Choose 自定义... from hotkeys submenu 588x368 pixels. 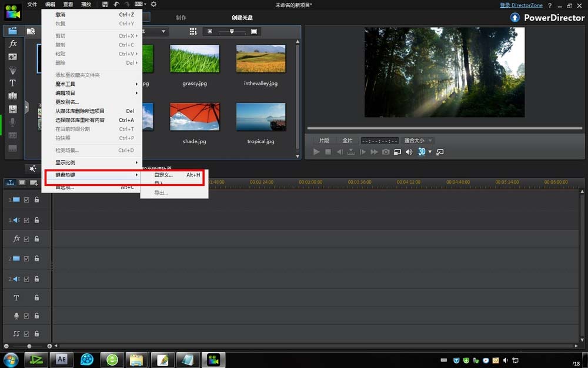(x=163, y=175)
